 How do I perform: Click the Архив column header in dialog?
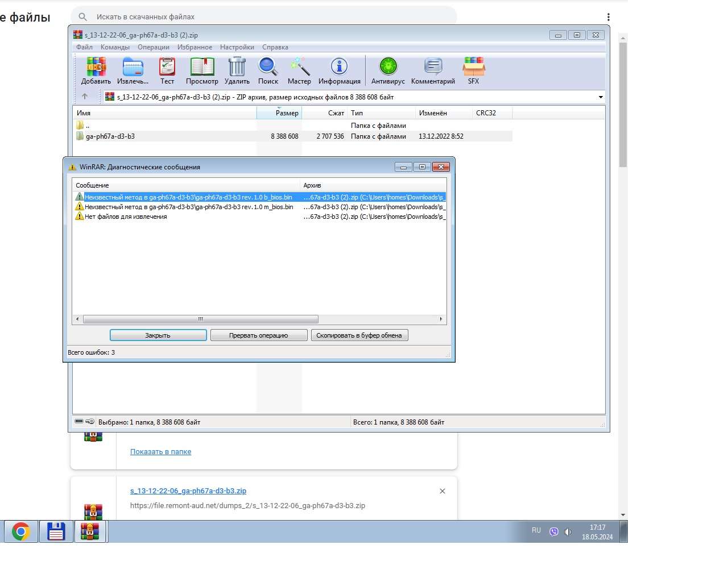(373, 185)
